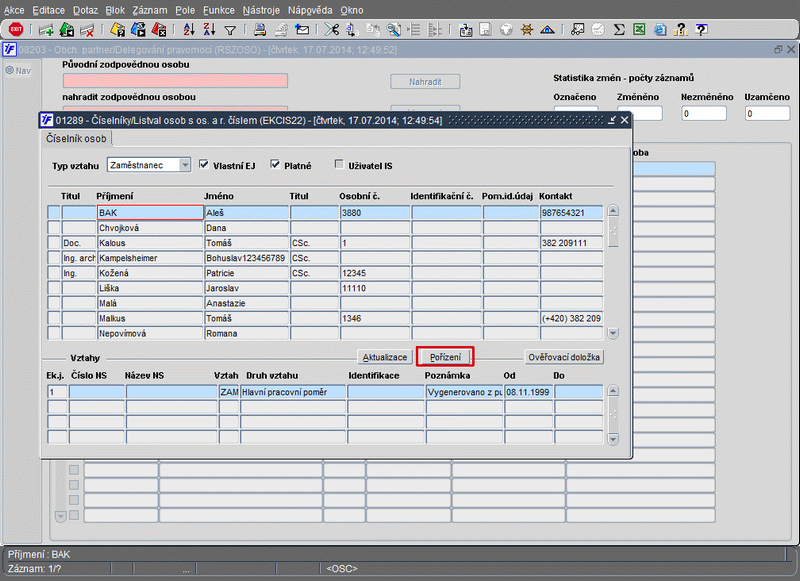
Task: Click the sort ascending A-Z icon
Action: (x=187, y=30)
